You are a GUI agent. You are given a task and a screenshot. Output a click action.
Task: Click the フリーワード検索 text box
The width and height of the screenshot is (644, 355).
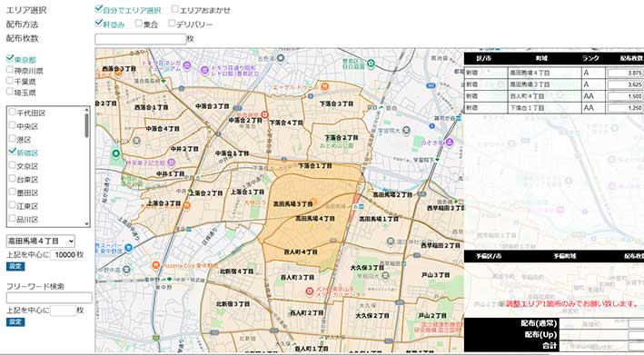(49, 298)
